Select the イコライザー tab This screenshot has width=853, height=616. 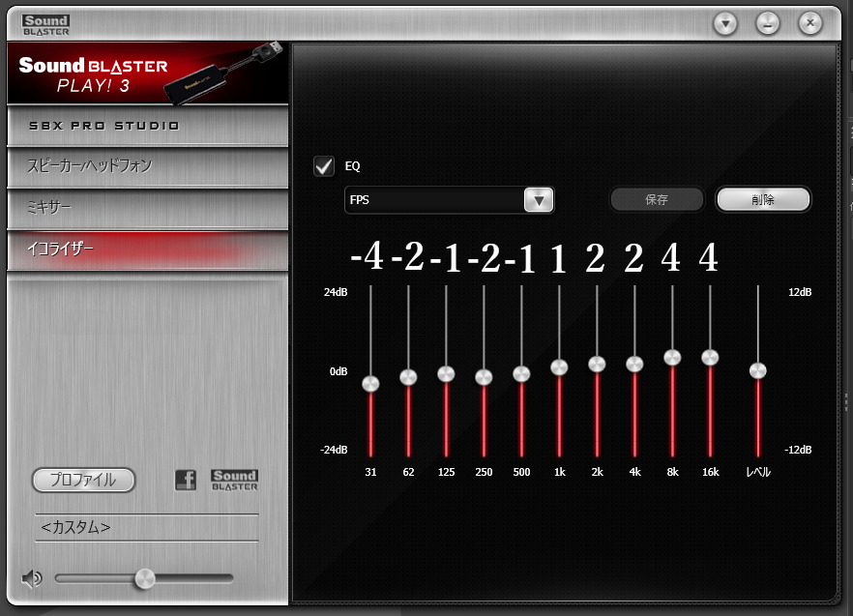tap(147, 249)
